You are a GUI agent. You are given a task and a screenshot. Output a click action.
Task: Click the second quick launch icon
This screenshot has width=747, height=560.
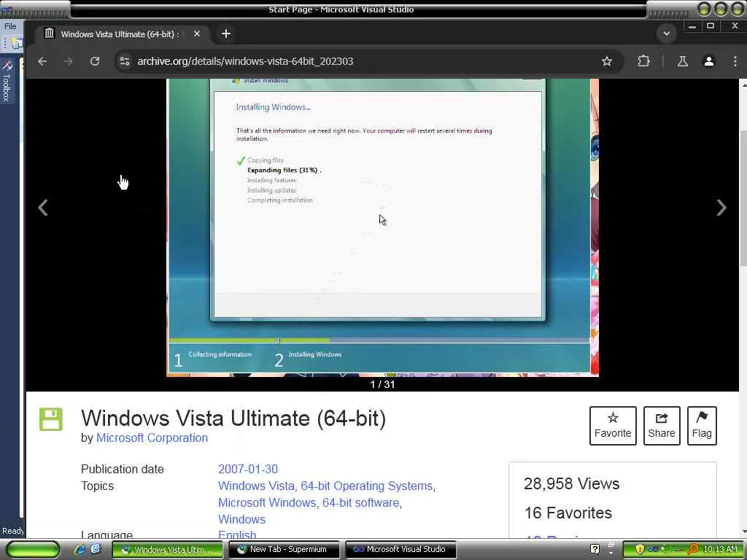point(96,550)
